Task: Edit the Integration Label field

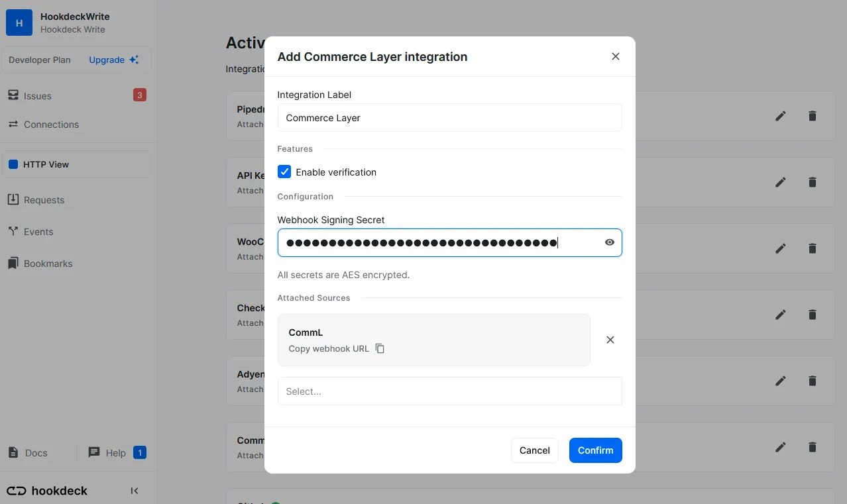Action: click(x=449, y=118)
